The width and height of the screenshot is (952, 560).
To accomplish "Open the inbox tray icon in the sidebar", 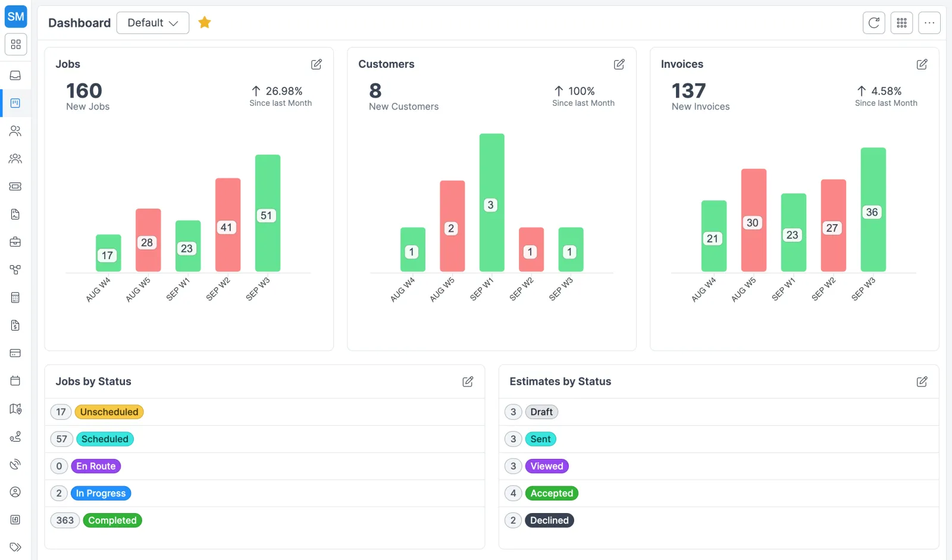I will pos(15,75).
